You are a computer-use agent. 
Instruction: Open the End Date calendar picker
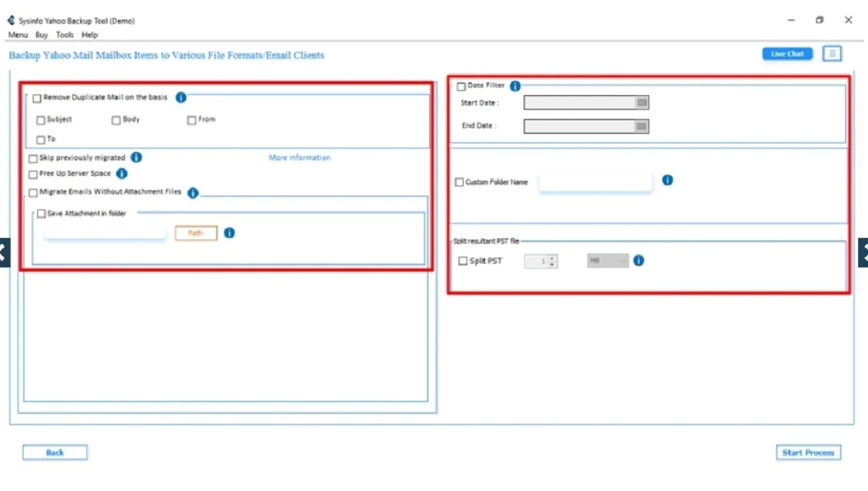[x=641, y=126]
